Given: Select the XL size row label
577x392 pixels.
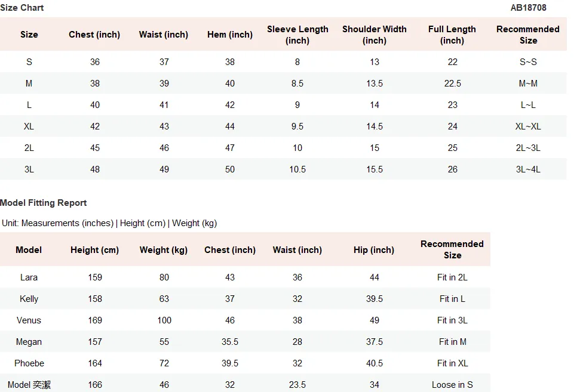Looking at the screenshot, I should pos(29,126).
